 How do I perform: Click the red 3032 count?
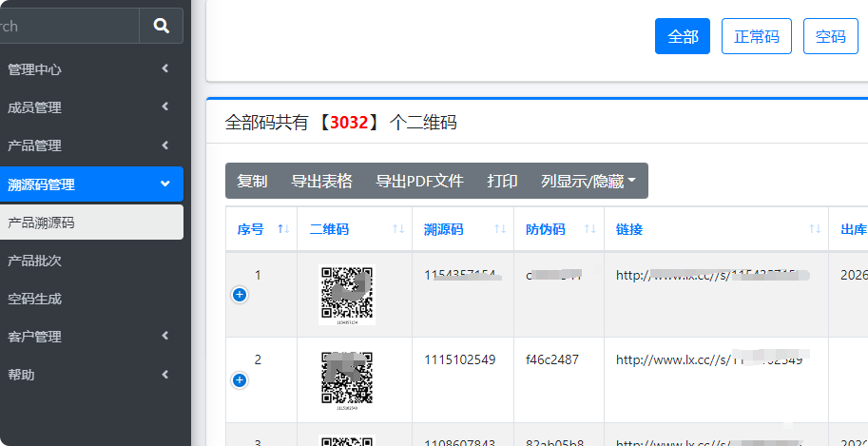coord(349,123)
